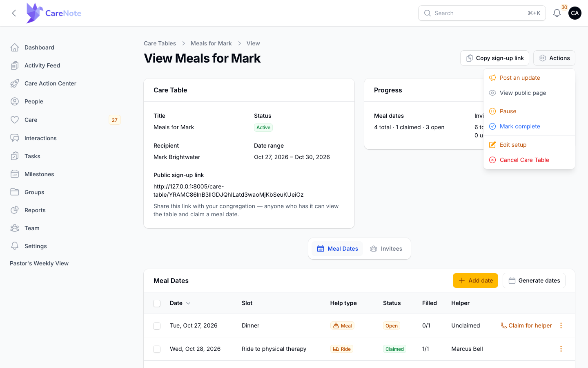The width and height of the screenshot is (588, 368).
Task: Click the Groups folder icon
Action: 15,192
